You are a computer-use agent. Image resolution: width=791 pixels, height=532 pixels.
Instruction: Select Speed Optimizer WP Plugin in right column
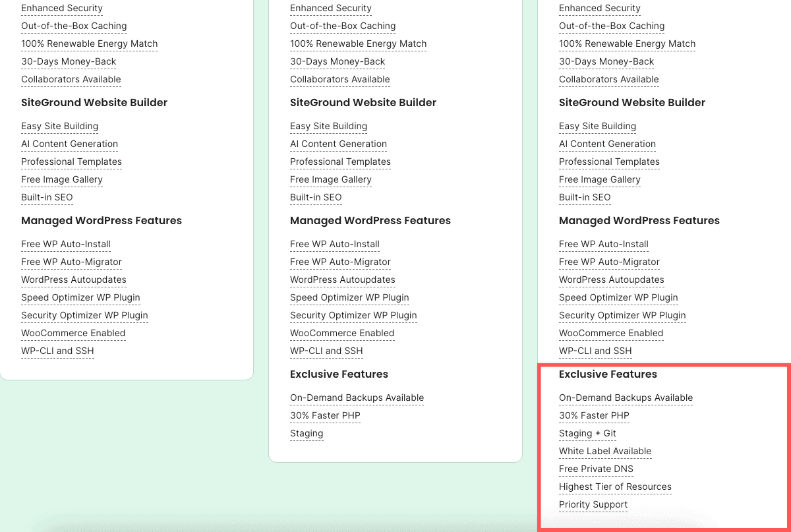(x=618, y=298)
